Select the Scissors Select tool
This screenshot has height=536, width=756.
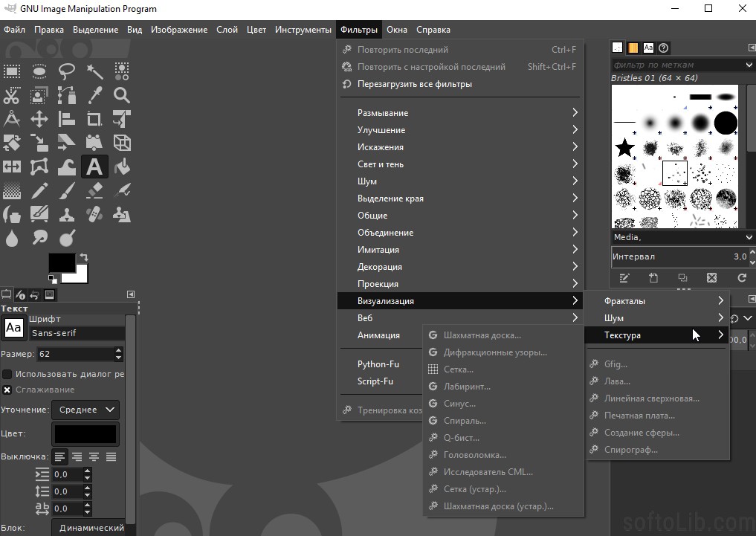pyautogui.click(x=12, y=95)
